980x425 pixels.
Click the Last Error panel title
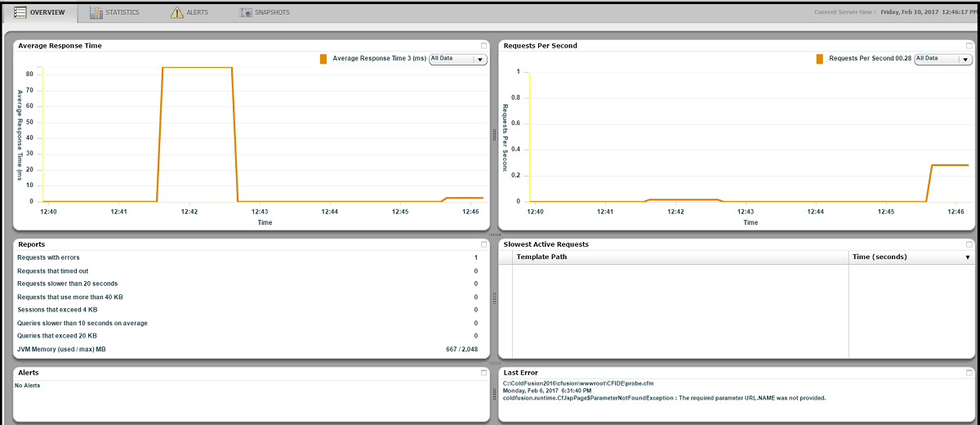tap(521, 373)
